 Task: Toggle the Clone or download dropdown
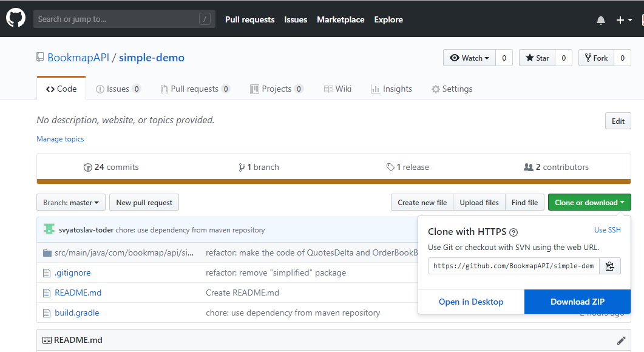pyautogui.click(x=589, y=203)
